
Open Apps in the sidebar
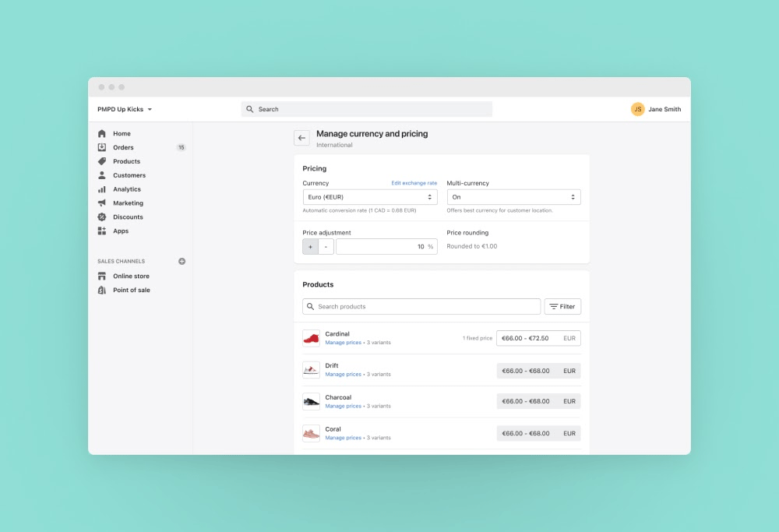pyautogui.click(x=120, y=231)
